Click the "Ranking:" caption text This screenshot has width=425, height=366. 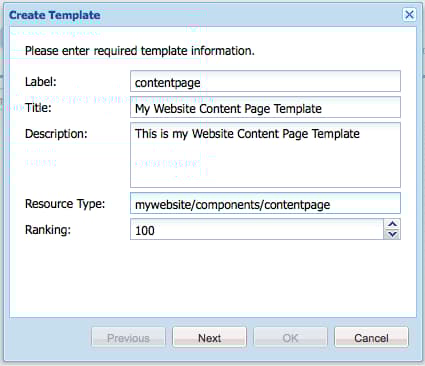[48, 230]
